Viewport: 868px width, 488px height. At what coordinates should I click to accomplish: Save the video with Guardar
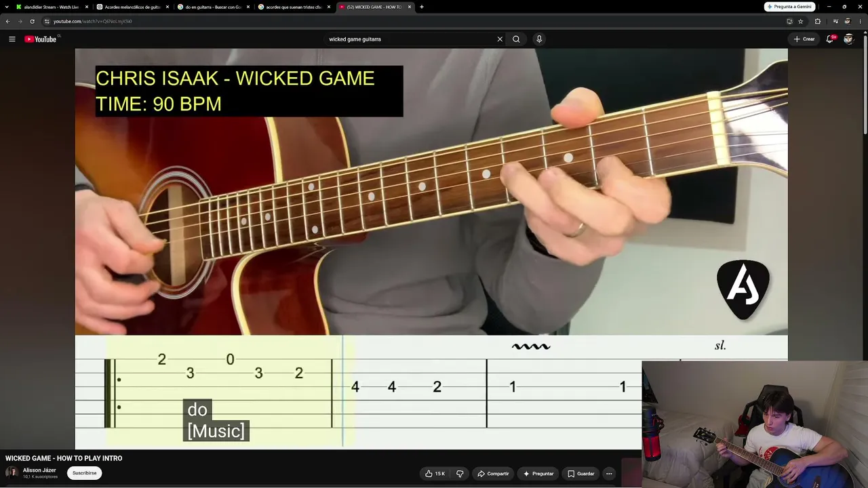(581, 474)
